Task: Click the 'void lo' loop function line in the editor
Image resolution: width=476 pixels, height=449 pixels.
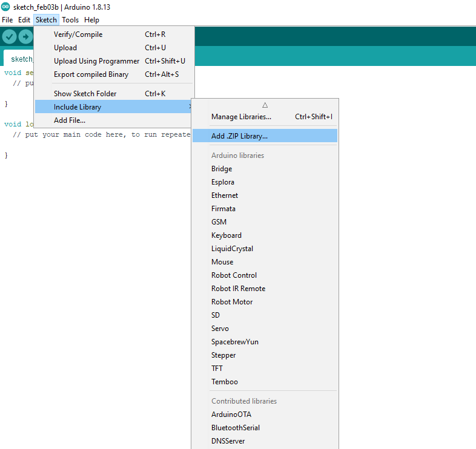Action: click(x=19, y=125)
